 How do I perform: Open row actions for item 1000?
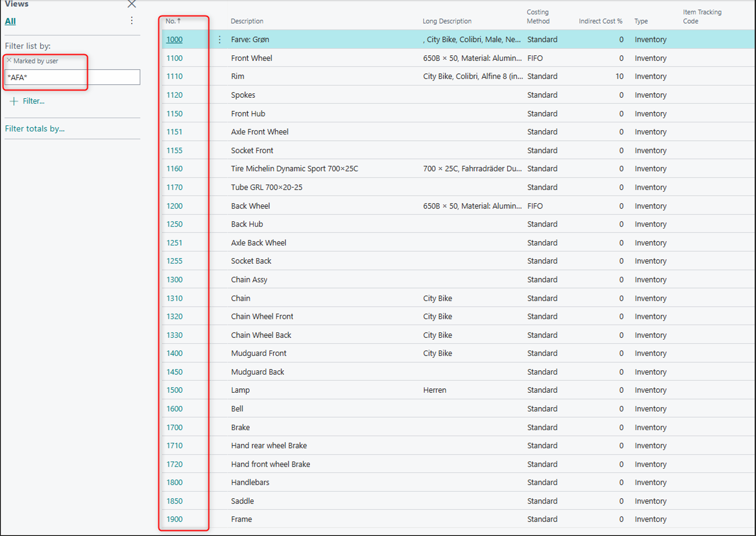[x=219, y=40]
